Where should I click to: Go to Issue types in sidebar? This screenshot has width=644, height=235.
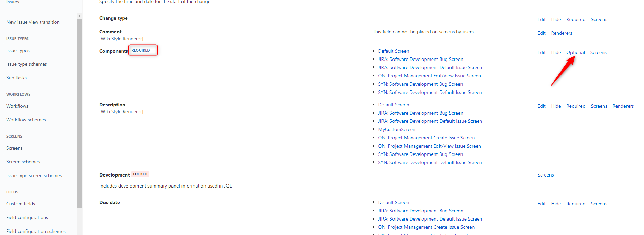(18, 50)
